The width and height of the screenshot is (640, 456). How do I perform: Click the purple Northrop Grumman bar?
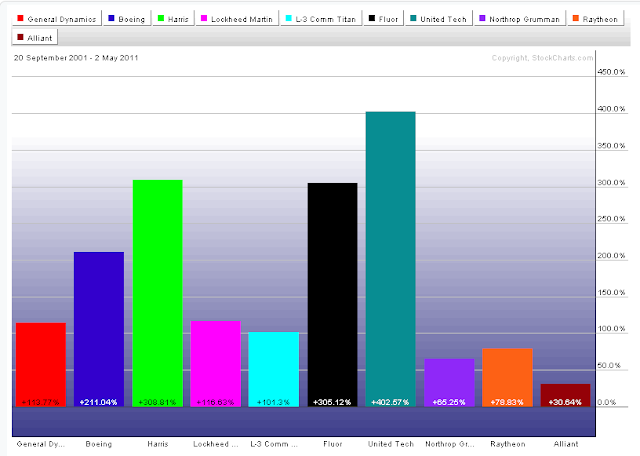pos(449,383)
